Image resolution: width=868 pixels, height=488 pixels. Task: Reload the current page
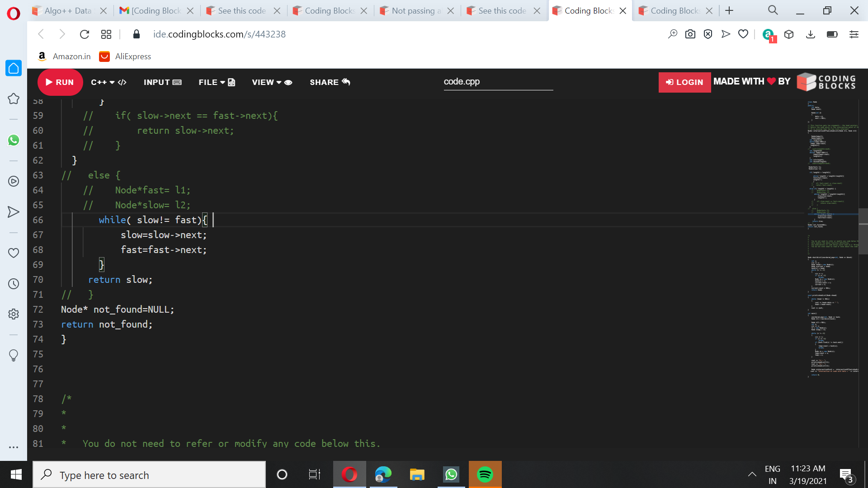(85, 34)
